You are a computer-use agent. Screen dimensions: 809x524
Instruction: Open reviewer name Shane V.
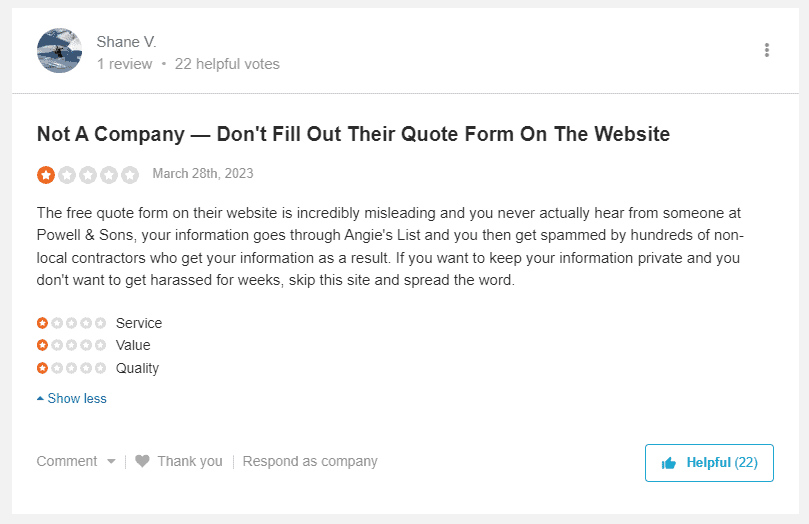pos(126,42)
